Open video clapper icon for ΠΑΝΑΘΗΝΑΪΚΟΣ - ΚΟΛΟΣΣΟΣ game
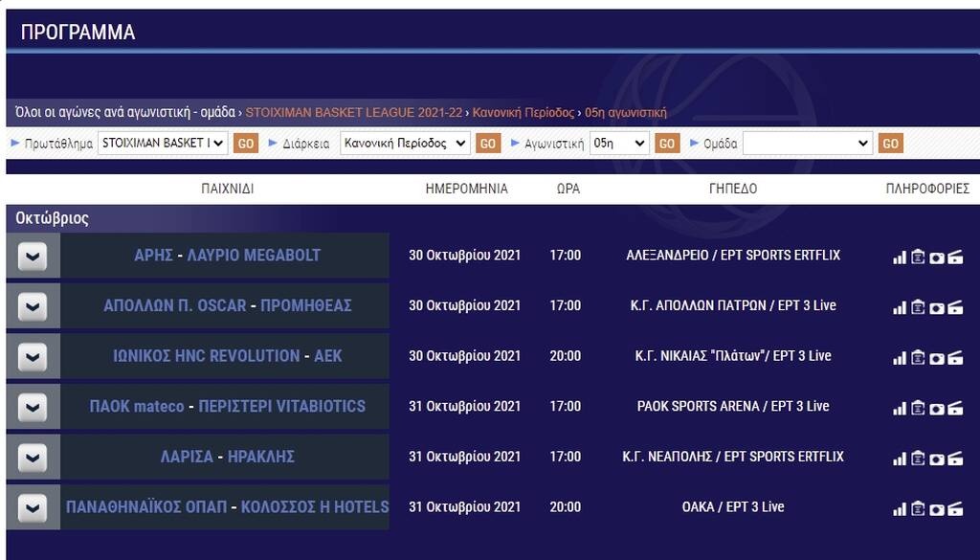Screen dimensions: 980x560 (955, 508)
